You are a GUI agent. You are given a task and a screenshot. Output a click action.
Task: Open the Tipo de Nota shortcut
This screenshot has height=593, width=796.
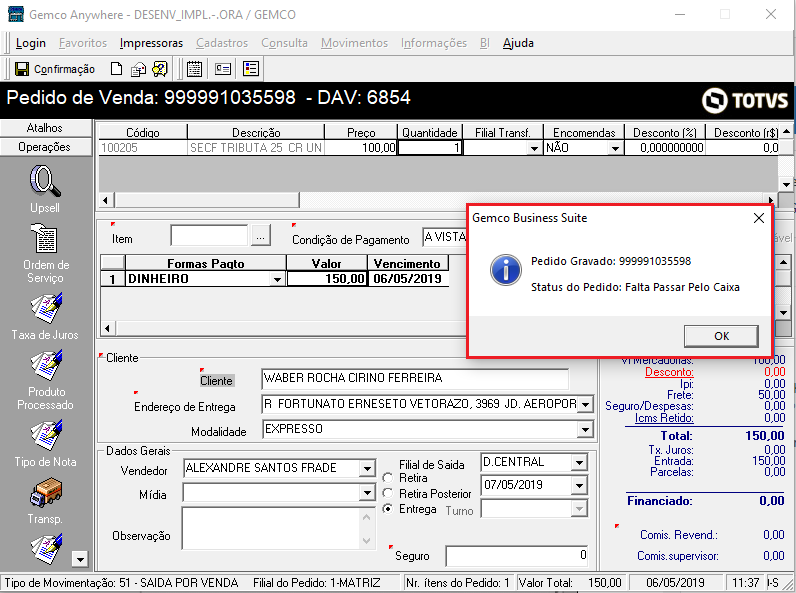pos(45,435)
